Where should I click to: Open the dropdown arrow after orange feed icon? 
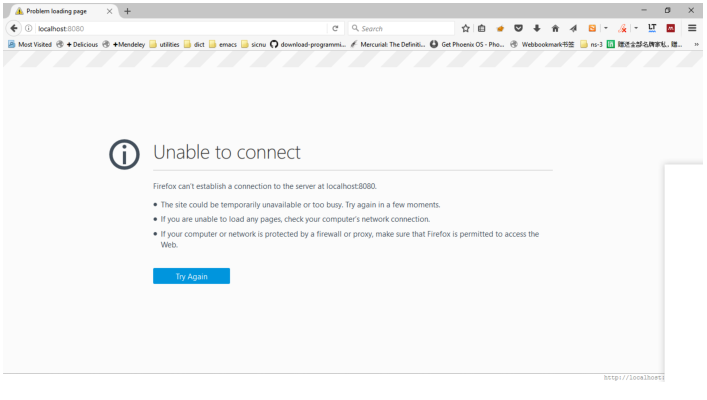[x=606, y=28]
